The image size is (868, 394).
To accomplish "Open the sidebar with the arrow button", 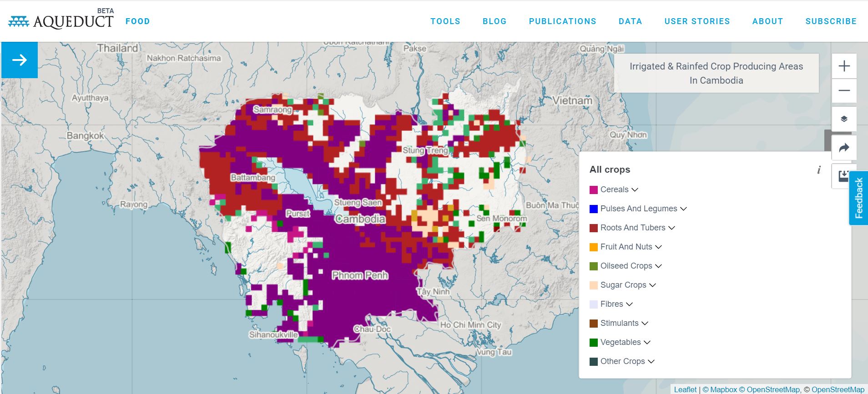I will coord(20,60).
